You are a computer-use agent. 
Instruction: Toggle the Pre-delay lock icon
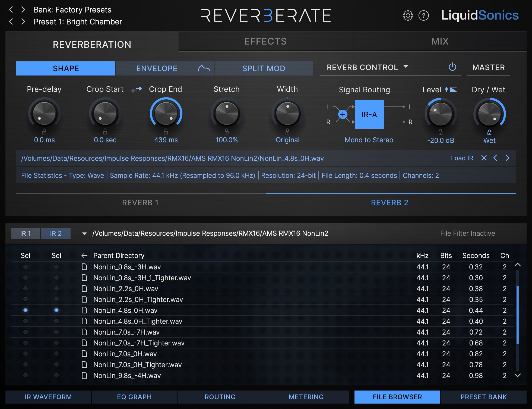point(44,132)
